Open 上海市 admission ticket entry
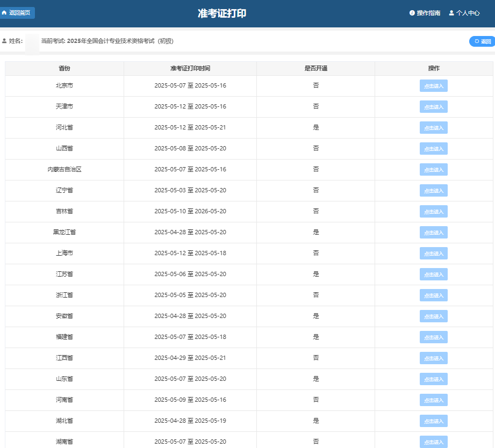This screenshot has height=448, width=495. (433, 254)
